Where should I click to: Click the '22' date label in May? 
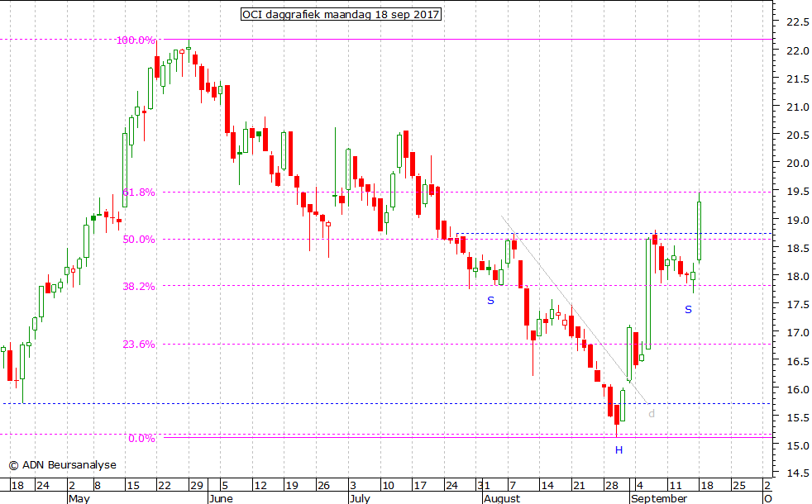165,485
